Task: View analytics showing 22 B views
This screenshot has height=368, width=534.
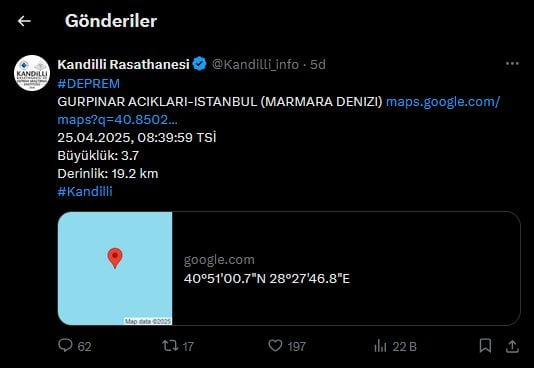Action: (x=395, y=347)
